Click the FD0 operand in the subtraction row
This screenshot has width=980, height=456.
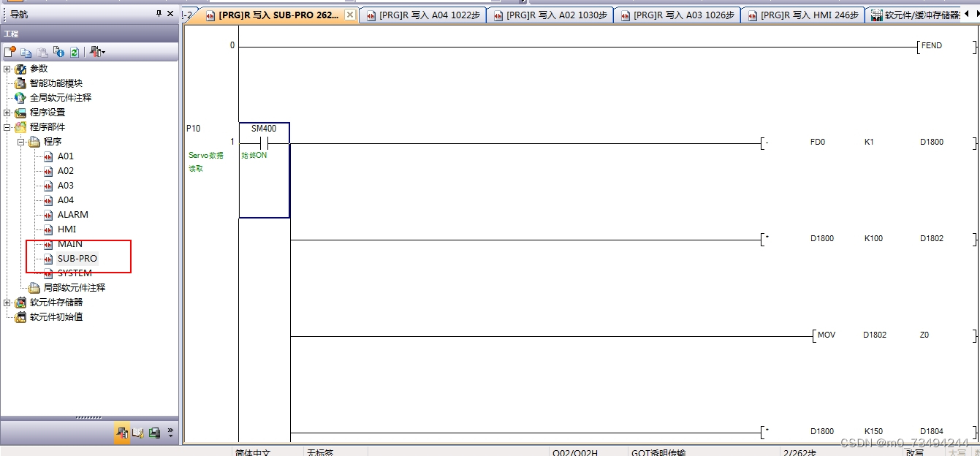coord(818,142)
